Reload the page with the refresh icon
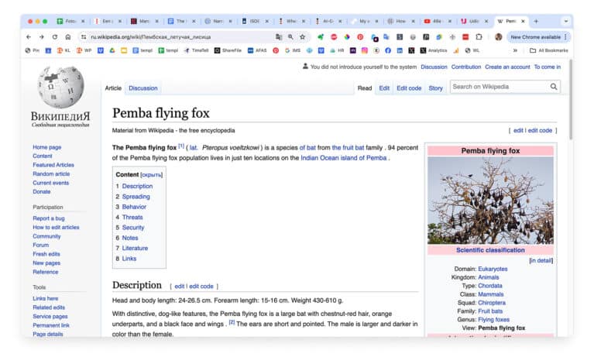594x364 pixels. click(54, 36)
